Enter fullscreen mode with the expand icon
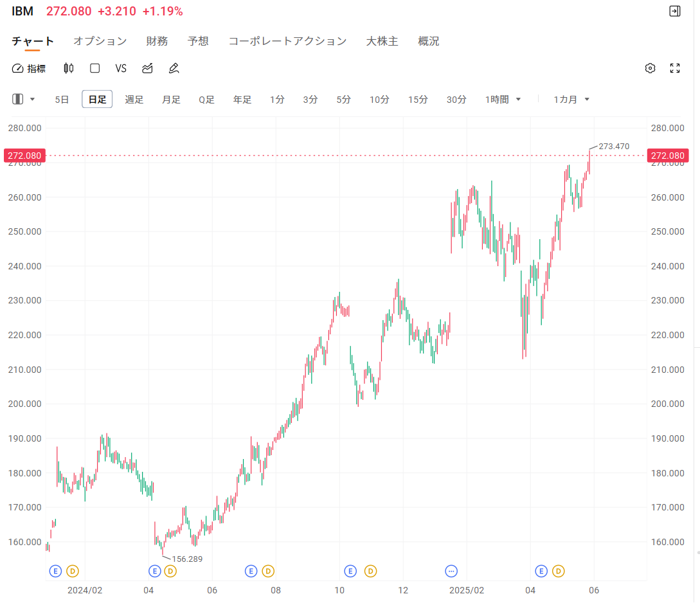700x603 pixels. (x=674, y=67)
